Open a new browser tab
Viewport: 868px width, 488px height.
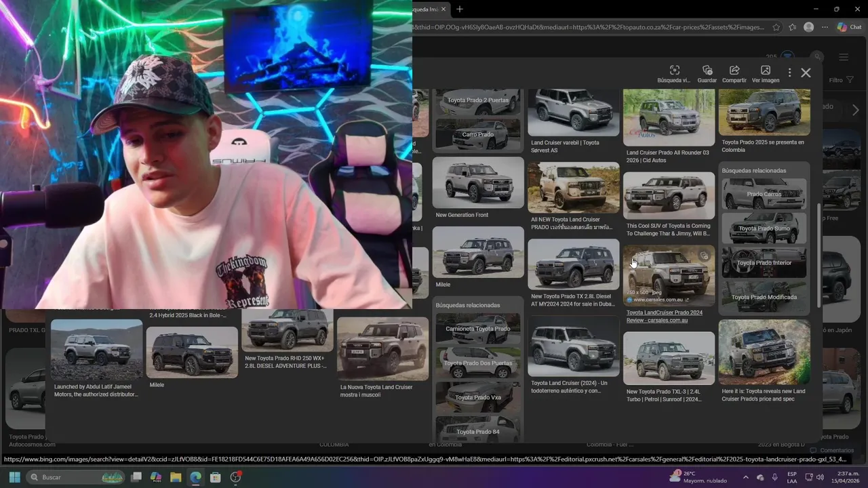click(460, 9)
